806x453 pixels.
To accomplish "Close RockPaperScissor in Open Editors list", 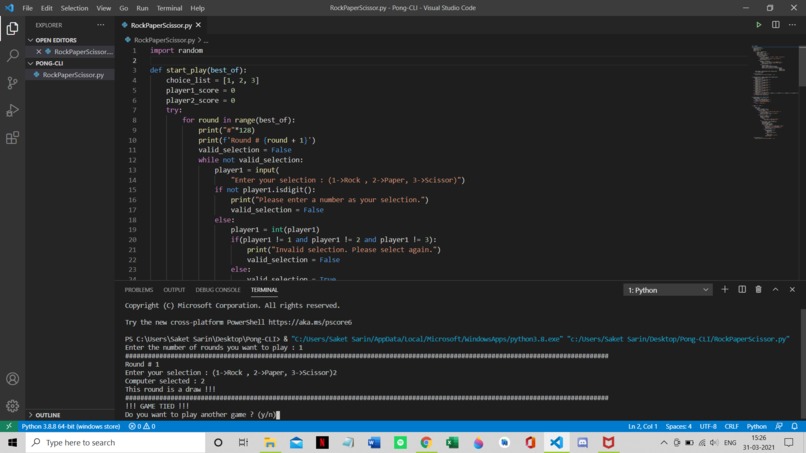I will tap(39, 51).
